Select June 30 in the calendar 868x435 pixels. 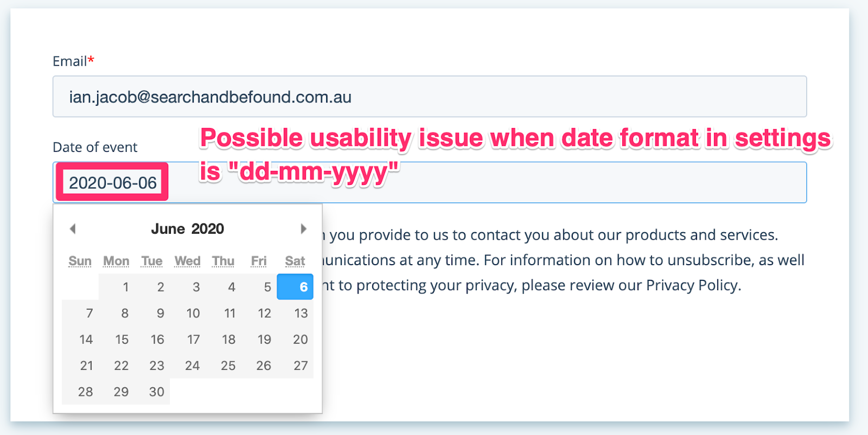pyautogui.click(x=157, y=392)
